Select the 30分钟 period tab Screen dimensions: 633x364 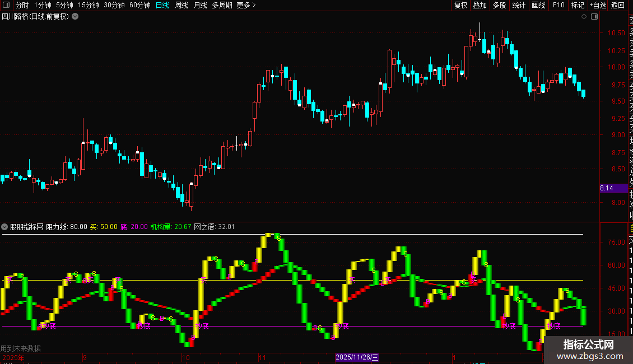(114, 5)
